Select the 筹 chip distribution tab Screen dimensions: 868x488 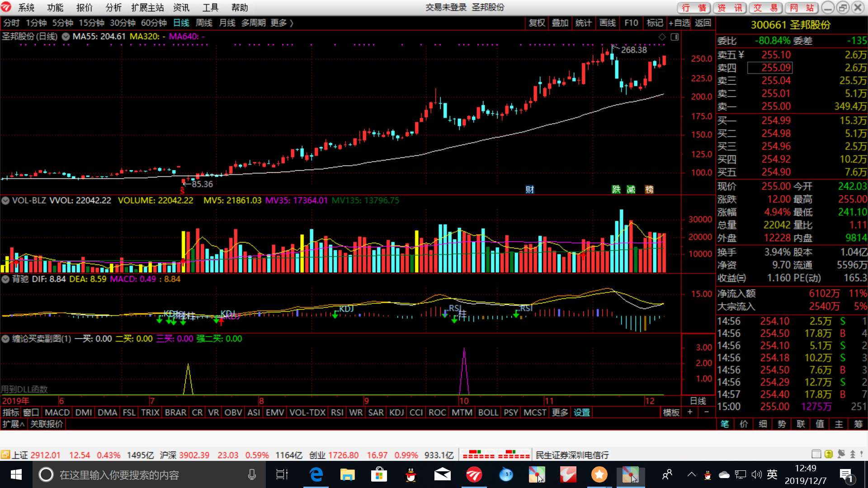(858, 424)
